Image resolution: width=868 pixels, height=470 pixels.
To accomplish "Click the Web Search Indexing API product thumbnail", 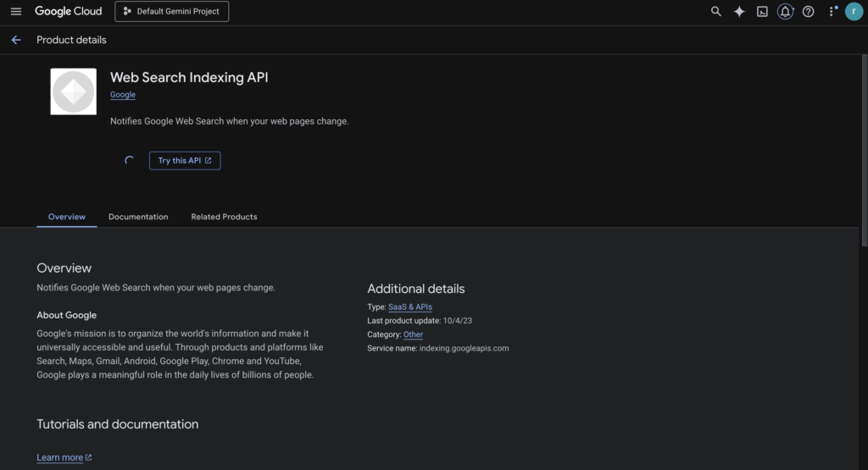I will pos(74,91).
